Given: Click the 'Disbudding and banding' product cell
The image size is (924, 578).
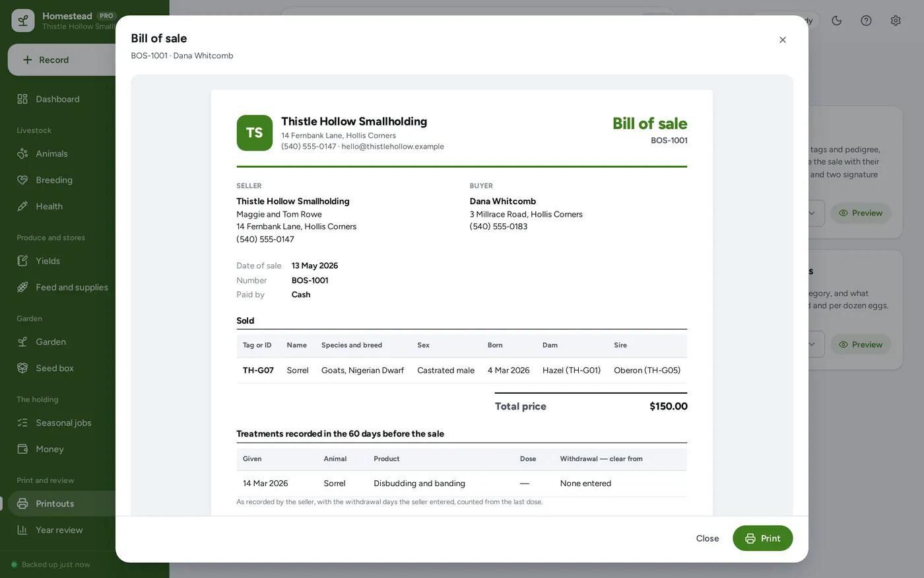Looking at the screenshot, I should pyautogui.click(x=420, y=484).
